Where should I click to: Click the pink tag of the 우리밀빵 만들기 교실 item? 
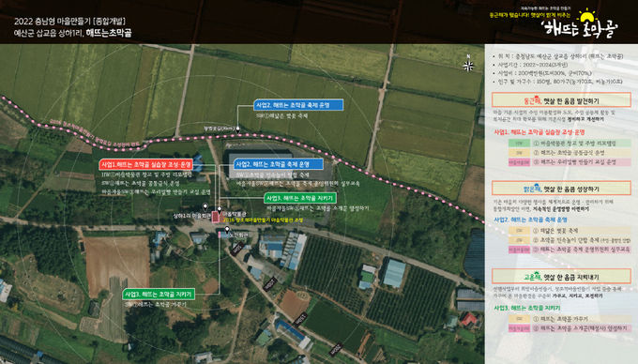[x=519, y=162]
